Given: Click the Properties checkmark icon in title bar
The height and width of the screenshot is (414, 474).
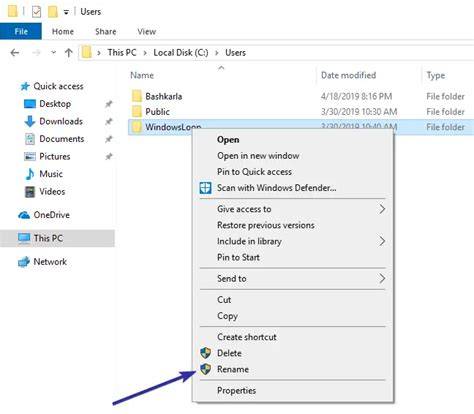Looking at the screenshot, I should 36,12.
